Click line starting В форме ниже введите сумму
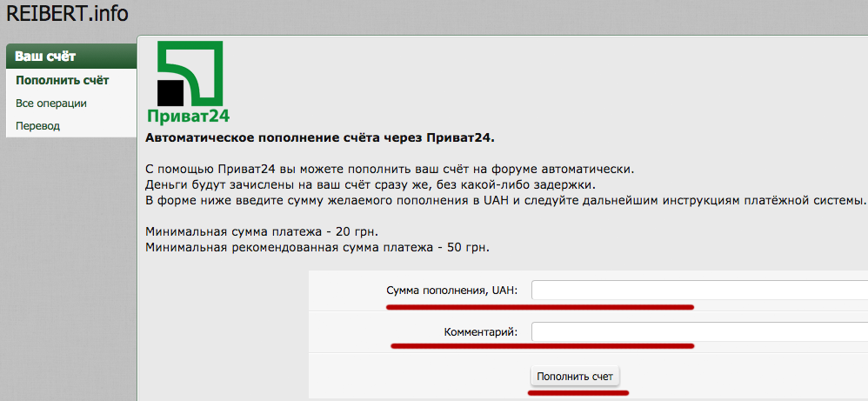Image resolution: width=868 pixels, height=401 pixels. tap(504, 199)
